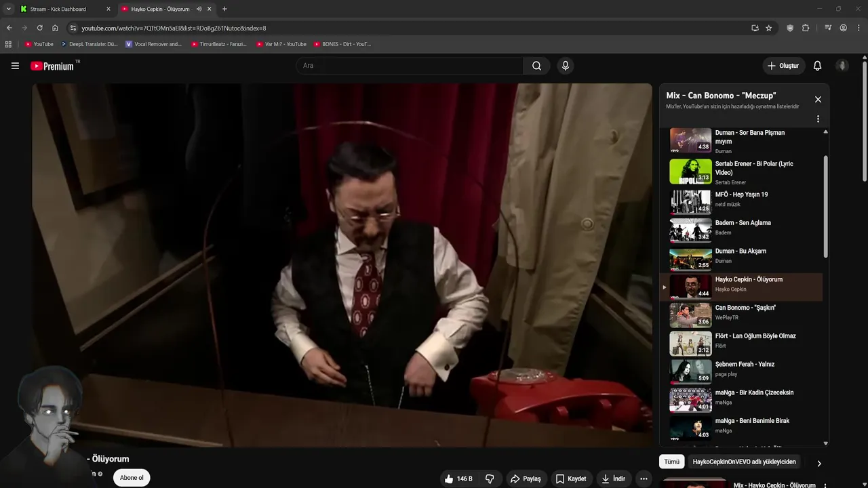The height and width of the screenshot is (488, 868).
Task: Play maNga - Bir Kadın Çizeceksin
Action: point(741,400)
